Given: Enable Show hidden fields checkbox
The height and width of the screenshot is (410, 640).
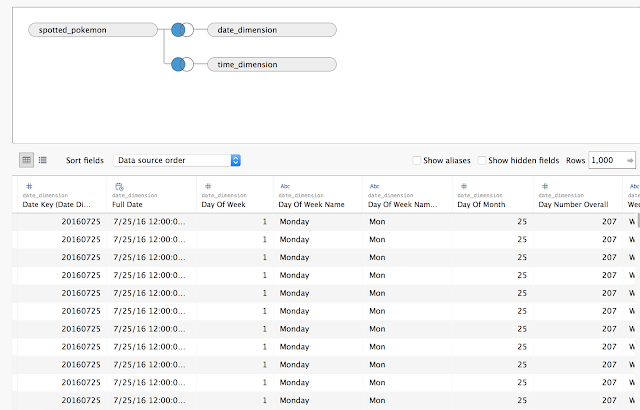Looking at the screenshot, I should pos(483,160).
